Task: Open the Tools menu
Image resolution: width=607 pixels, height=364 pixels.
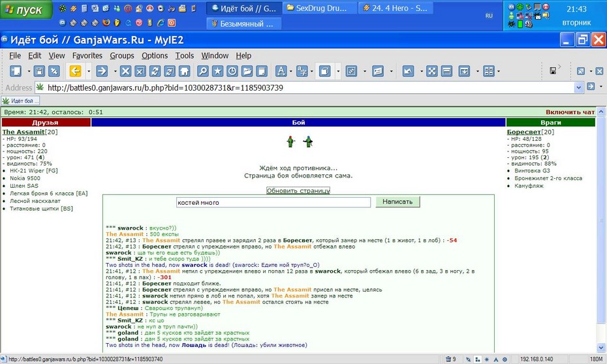Action: click(x=185, y=55)
